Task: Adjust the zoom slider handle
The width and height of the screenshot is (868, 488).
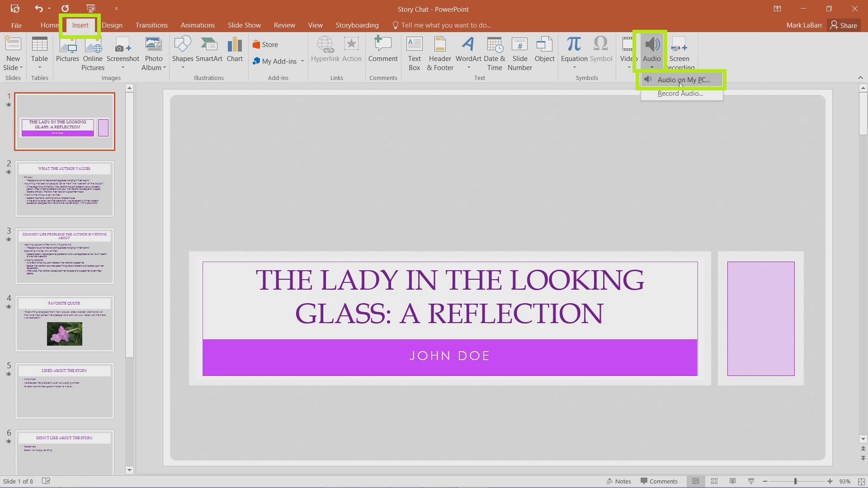Action: tap(795, 482)
